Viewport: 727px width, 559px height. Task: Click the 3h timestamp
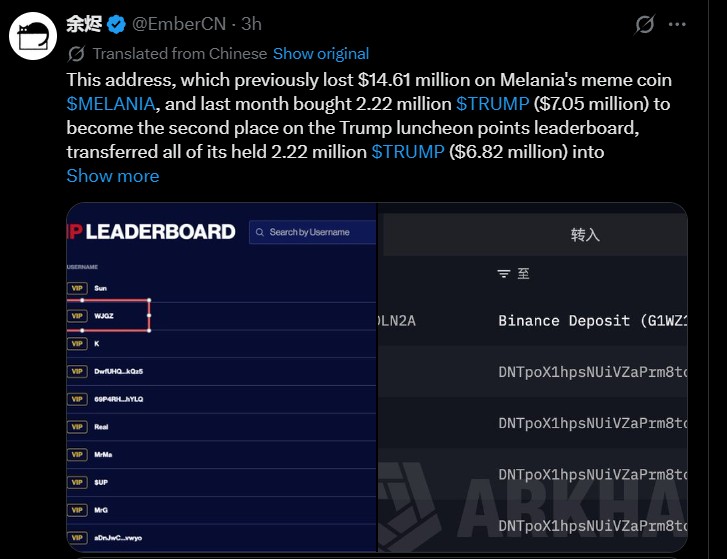tap(251, 24)
